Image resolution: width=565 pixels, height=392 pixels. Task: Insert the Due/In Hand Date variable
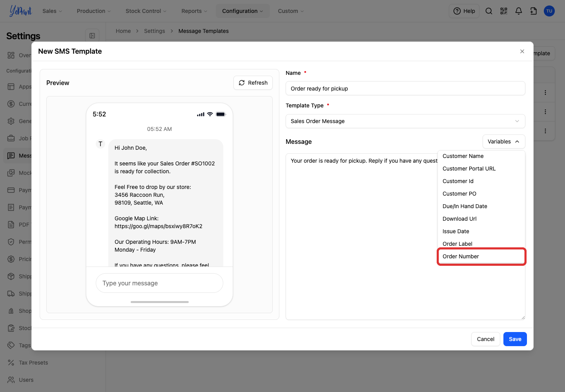(x=481, y=206)
